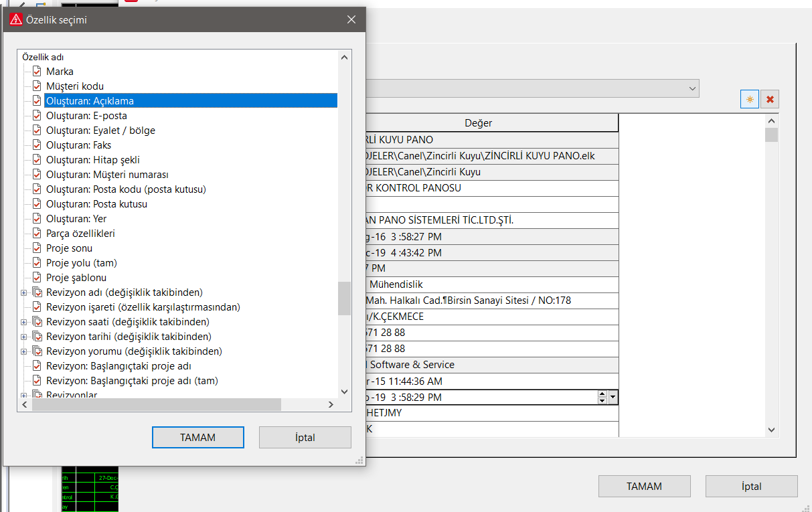Expand Revizyon yorumu (değişiklik takibinden)
Image resolution: width=812 pixels, height=512 pixels.
pyautogui.click(x=24, y=351)
